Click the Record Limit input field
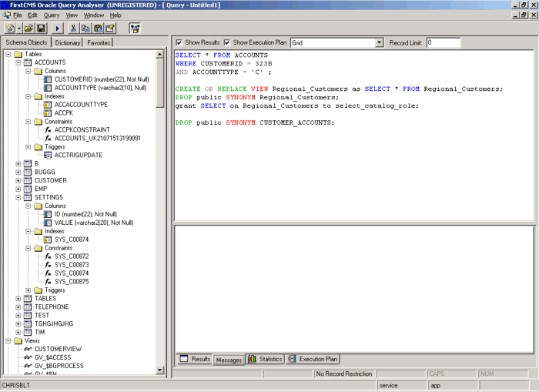Screen dimensions: 539x392 443,42
